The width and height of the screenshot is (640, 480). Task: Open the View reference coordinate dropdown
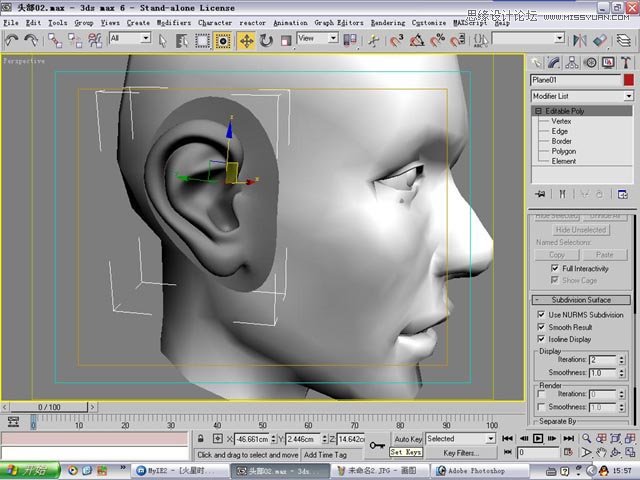[x=318, y=38]
